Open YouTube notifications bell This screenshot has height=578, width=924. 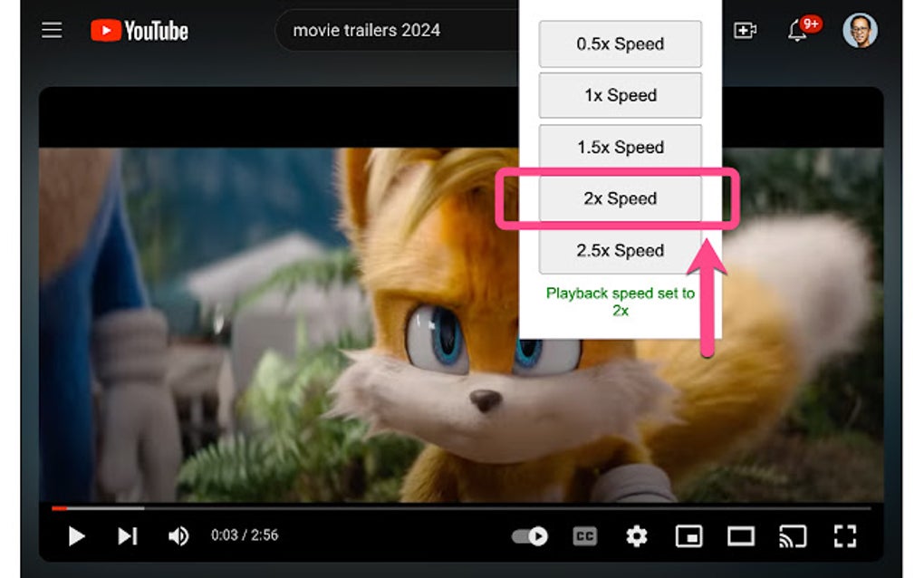797,32
